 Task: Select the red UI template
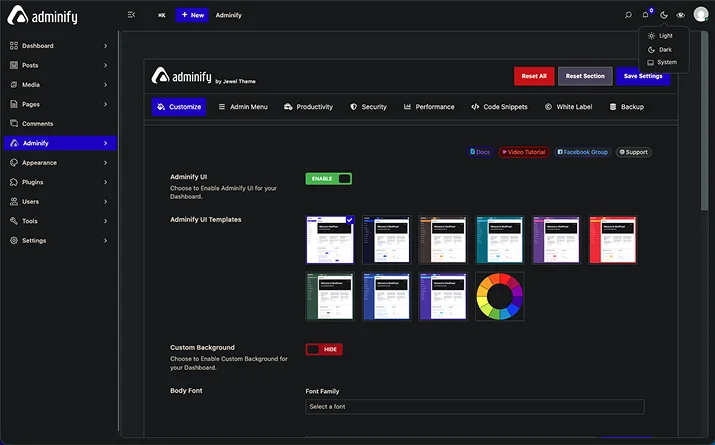coord(613,240)
